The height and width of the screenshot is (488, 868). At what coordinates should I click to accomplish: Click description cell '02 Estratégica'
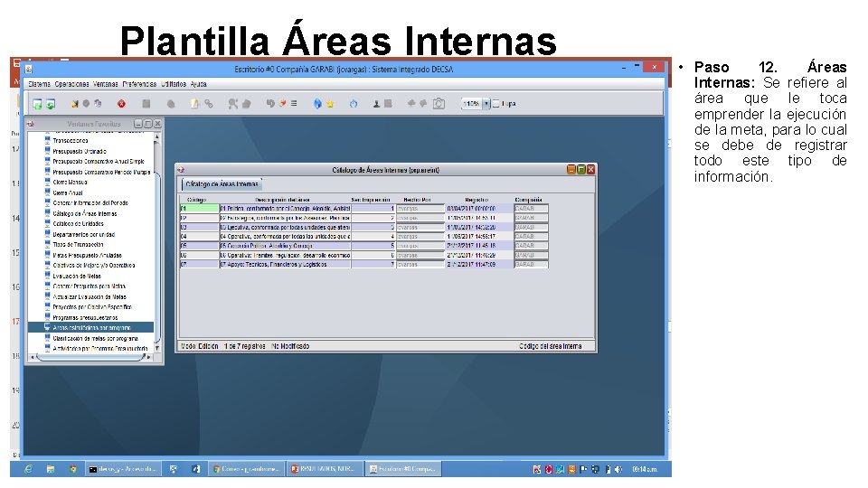[x=285, y=218]
